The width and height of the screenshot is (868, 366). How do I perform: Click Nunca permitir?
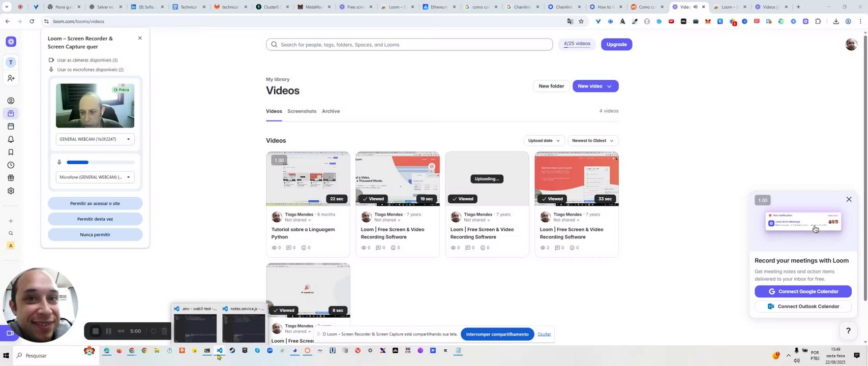(95, 235)
